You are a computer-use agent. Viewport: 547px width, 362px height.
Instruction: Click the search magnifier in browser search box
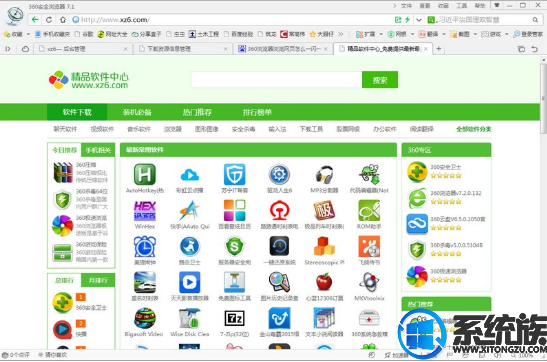click(x=535, y=20)
